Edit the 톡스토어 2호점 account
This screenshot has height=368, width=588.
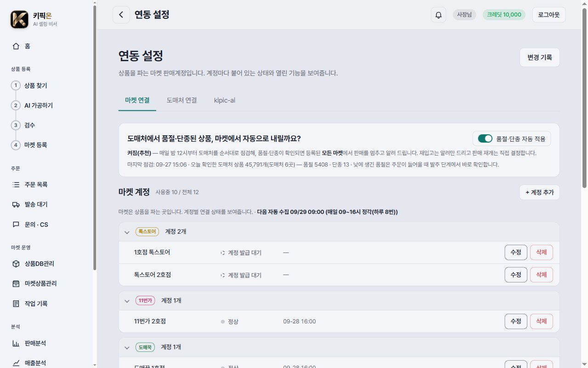point(516,275)
